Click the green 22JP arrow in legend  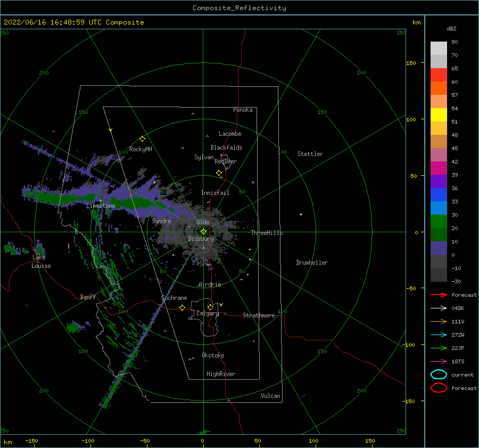[x=439, y=348]
